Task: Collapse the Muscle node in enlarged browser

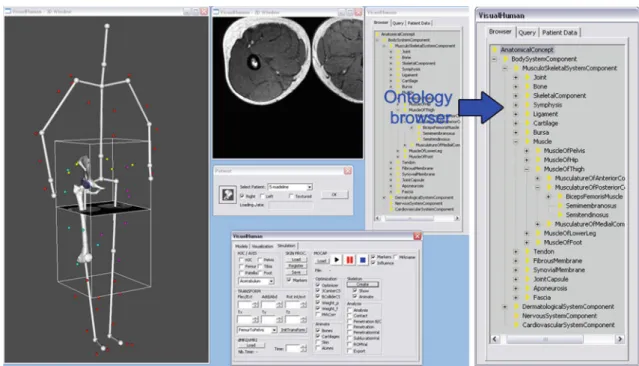Action: coord(516,141)
